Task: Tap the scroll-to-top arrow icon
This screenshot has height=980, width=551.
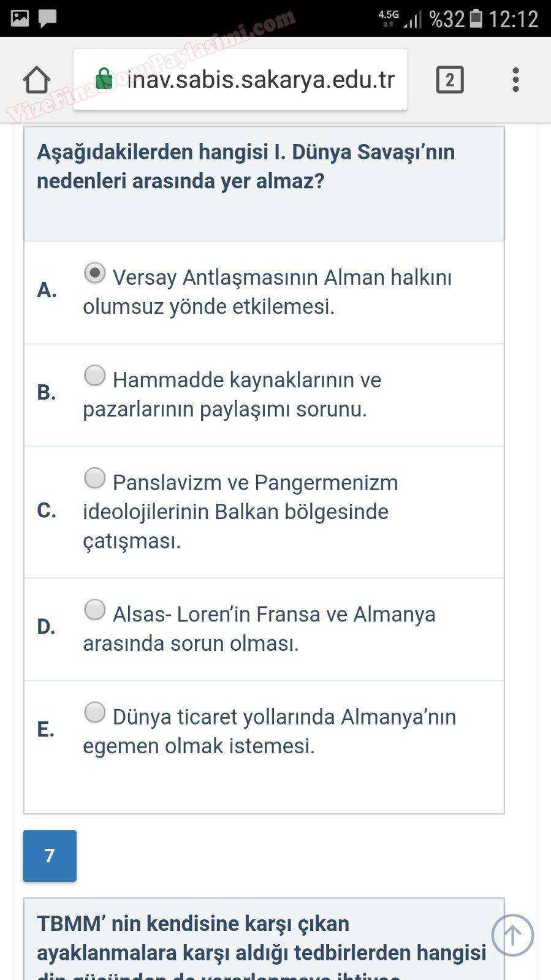Action: (512, 935)
